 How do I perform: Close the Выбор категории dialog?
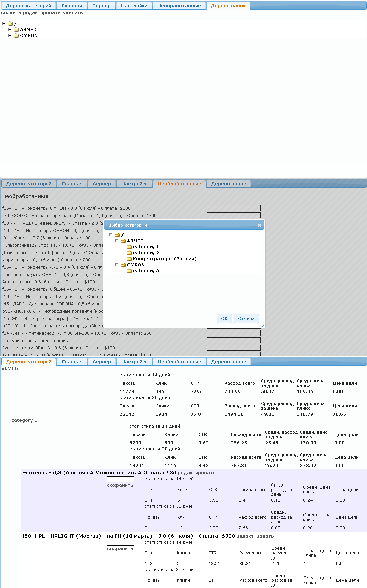(259, 225)
